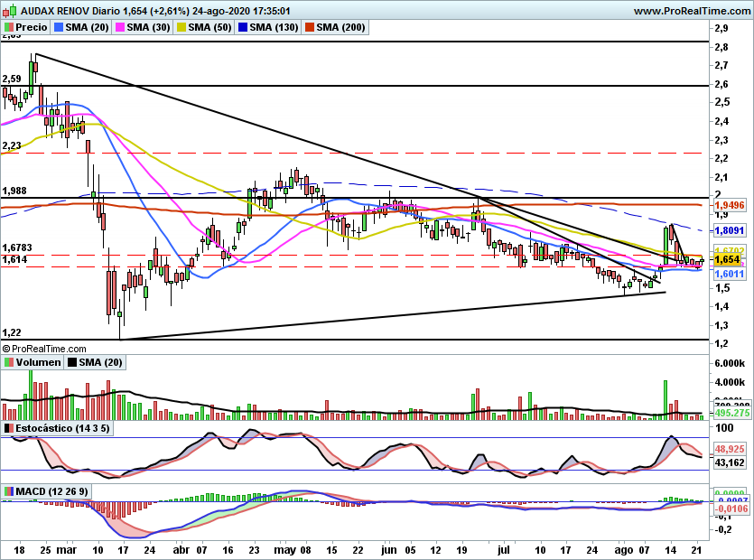Image resolution: width=754 pixels, height=560 pixels.
Task: Select the SMA (30) legend label
Action: tap(143, 27)
